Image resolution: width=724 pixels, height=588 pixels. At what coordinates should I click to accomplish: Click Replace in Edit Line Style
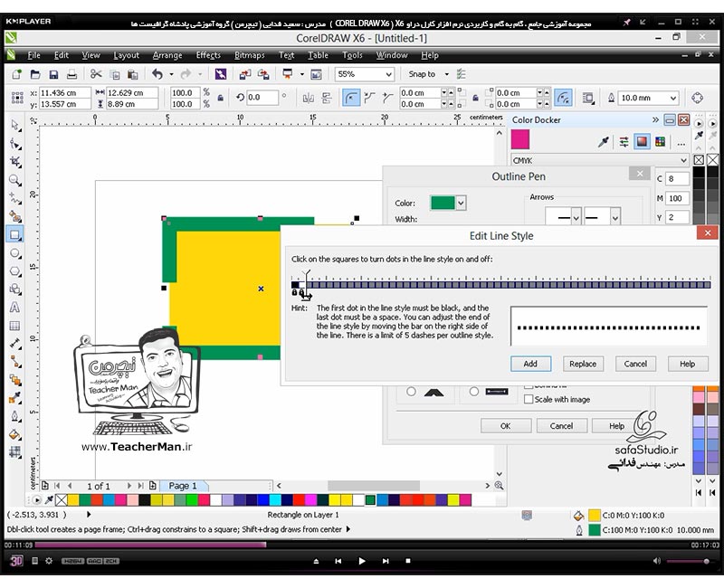click(x=583, y=364)
